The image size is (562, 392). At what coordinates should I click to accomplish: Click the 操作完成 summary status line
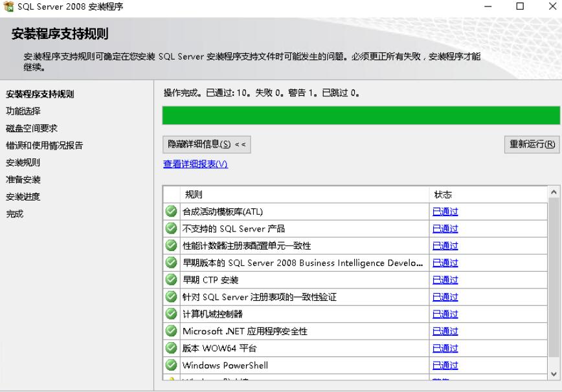point(262,93)
